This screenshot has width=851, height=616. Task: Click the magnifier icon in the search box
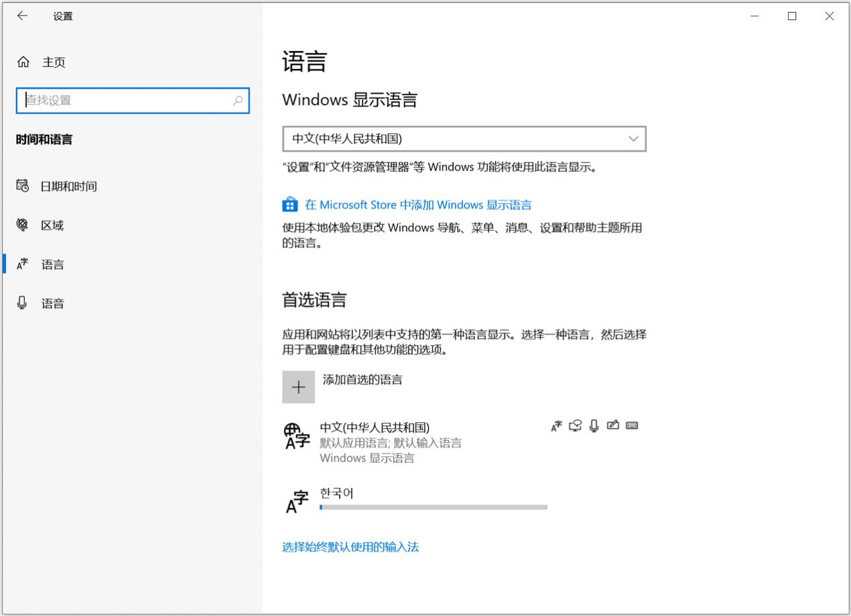[238, 101]
